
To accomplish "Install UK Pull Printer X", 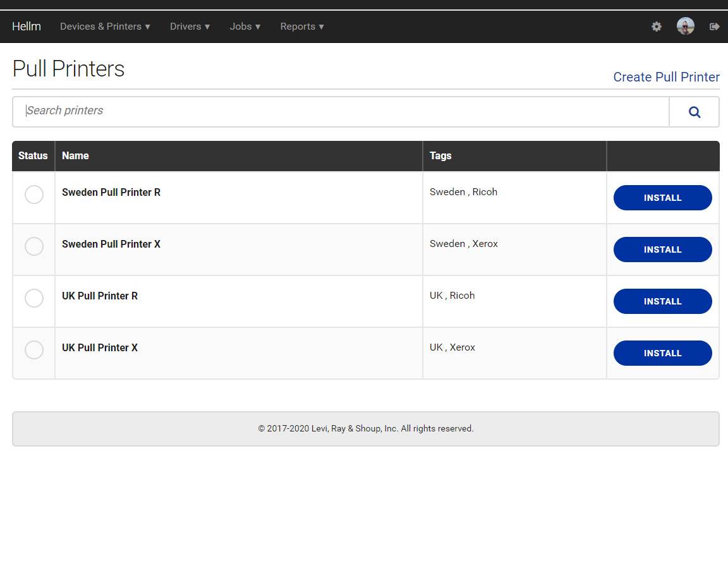I will coord(662,353).
